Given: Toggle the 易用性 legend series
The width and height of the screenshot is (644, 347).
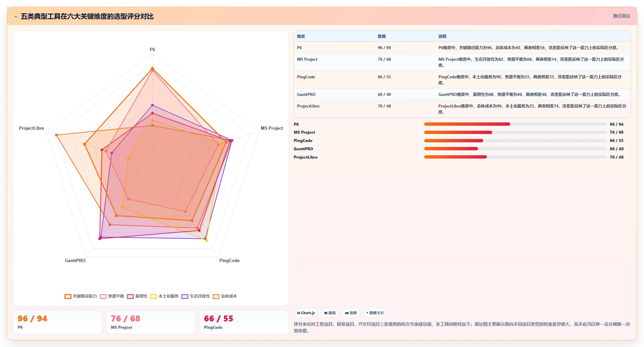Looking at the screenshot, I should click(x=137, y=296).
